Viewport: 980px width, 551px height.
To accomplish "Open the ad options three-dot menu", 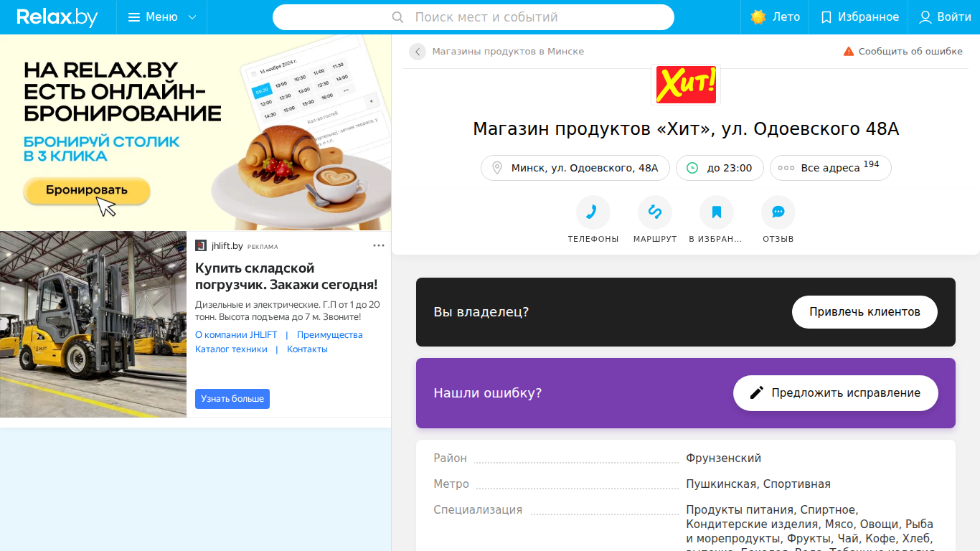I will pyautogui.click(x=379, y=245).
